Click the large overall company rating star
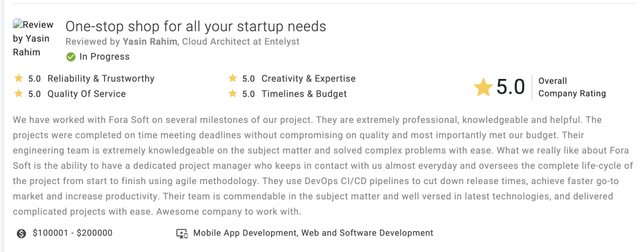The height and width of the screenshot is (252, 644). coord(483,87)
